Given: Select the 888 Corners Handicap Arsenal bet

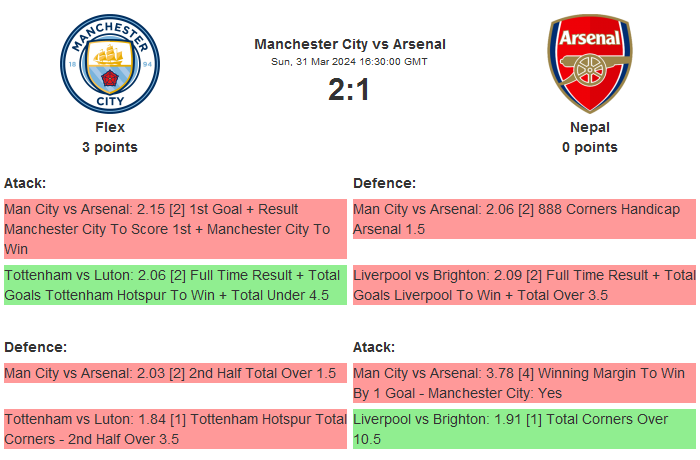Looking at the screenshot, I should tap(524, 219).
